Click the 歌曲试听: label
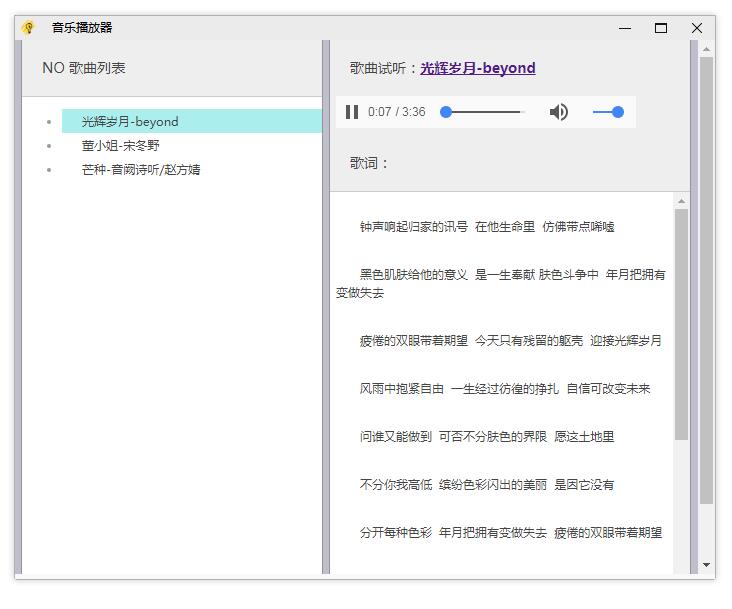Screen dimensions: 732x609 coord(384,68)
